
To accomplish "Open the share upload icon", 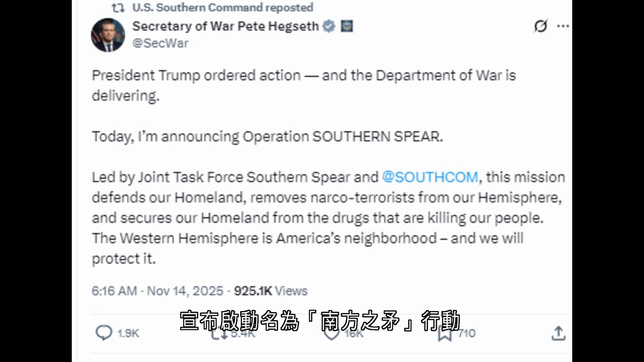I will click(x=558, y=333).
